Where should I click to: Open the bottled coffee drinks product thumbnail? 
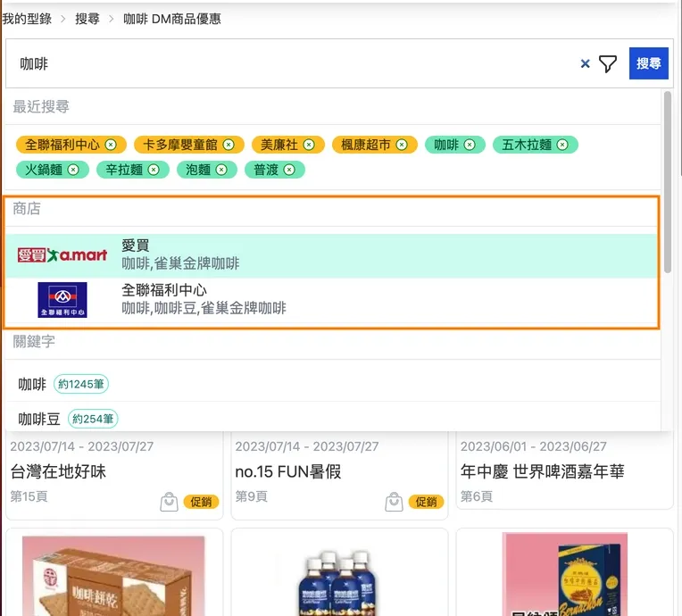(x=338, y=582)
